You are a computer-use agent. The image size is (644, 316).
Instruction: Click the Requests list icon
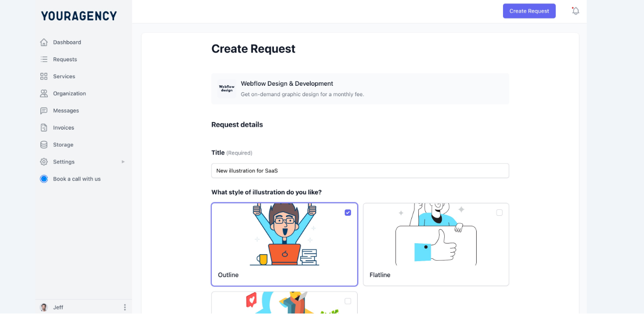44,59
